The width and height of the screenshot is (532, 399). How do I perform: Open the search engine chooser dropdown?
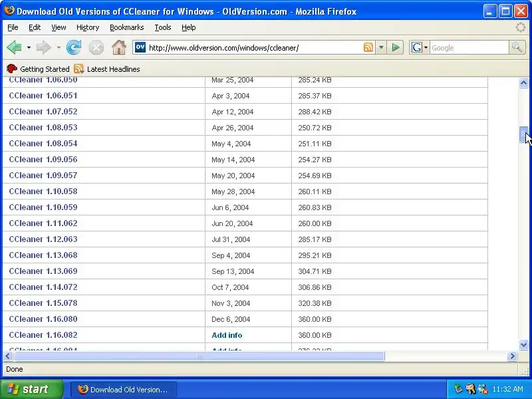[x=426, y=47]
